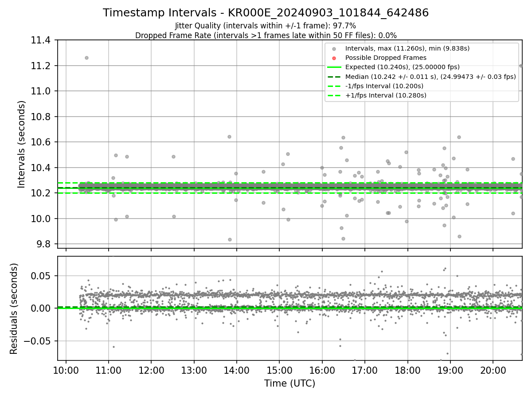The height and width of the screenshot is (399, 532).
Task: Click the outlier point near 11.2 seconds at right edge
Action: point(521,66)
